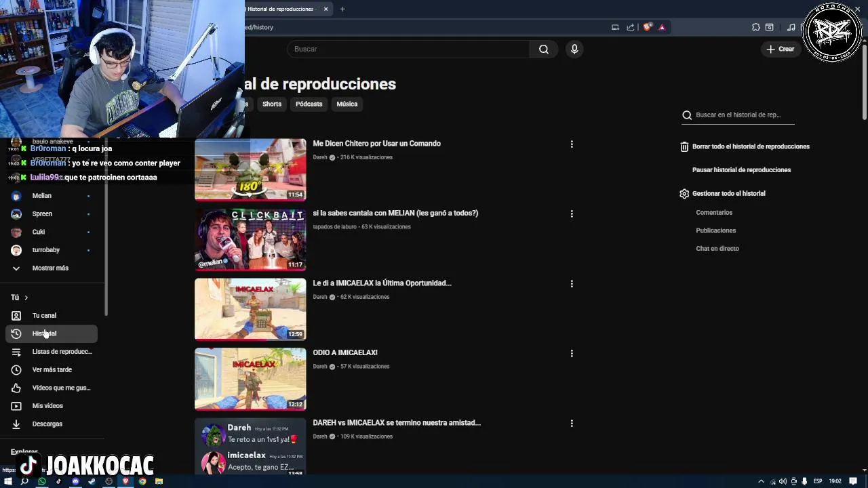Open the Comentarios link
This screenshot has height=488, width=868.
(x=714, y=213)
